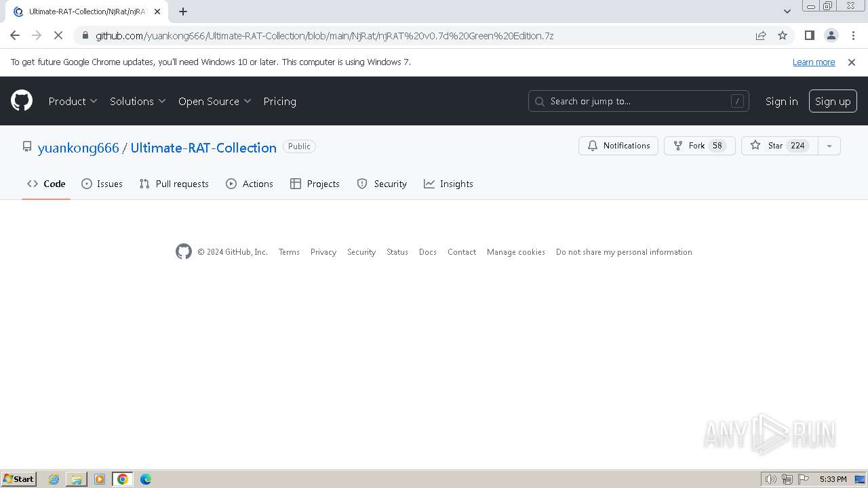Viewport: 868px width, 488px height.
Task: Open File Explorer from taskbar
Action: 77,479
